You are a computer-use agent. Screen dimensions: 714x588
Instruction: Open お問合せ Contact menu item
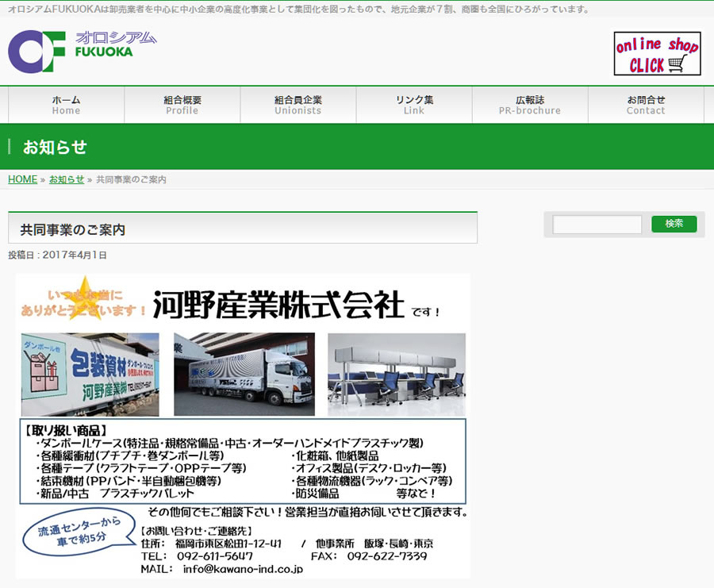point(646,105)
